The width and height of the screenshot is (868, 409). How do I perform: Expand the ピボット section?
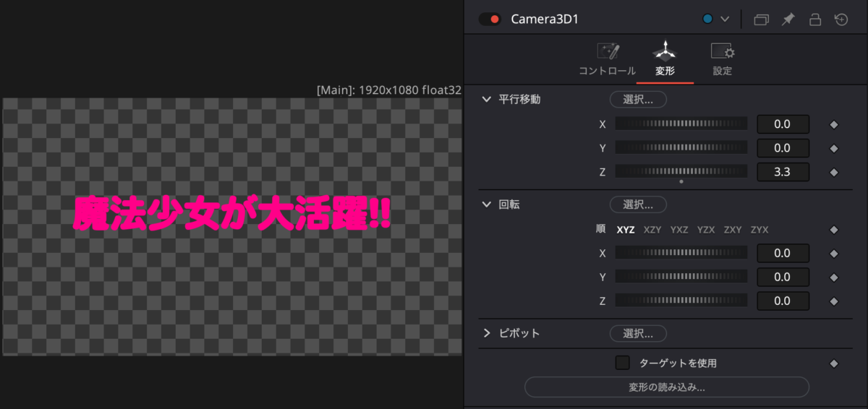[x=487, y=333]
